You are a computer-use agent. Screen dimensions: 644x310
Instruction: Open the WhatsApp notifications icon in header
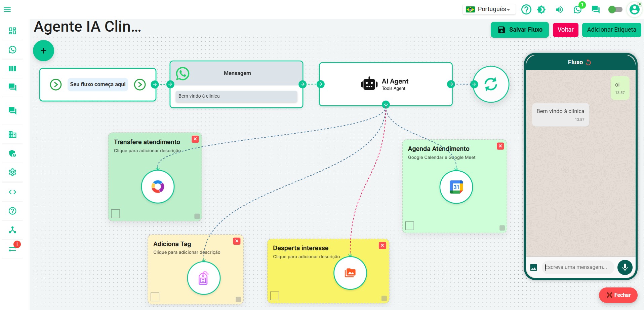pyautogui.click(x=577, y=9)
